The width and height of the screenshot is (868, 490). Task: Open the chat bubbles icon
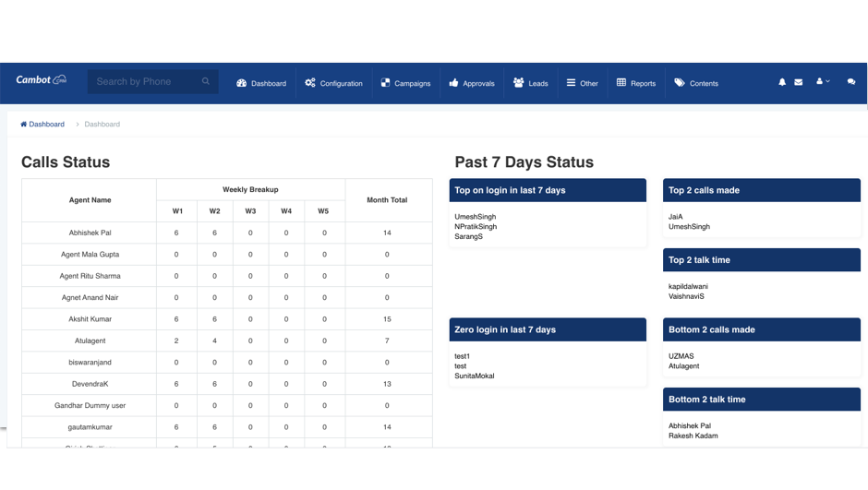click(850, 82)
